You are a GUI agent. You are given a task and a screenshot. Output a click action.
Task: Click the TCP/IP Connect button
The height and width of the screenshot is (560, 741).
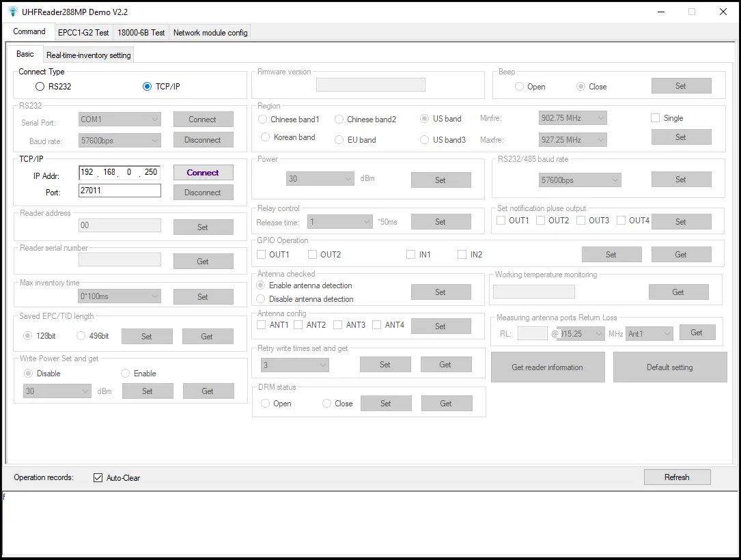[203, 173]
